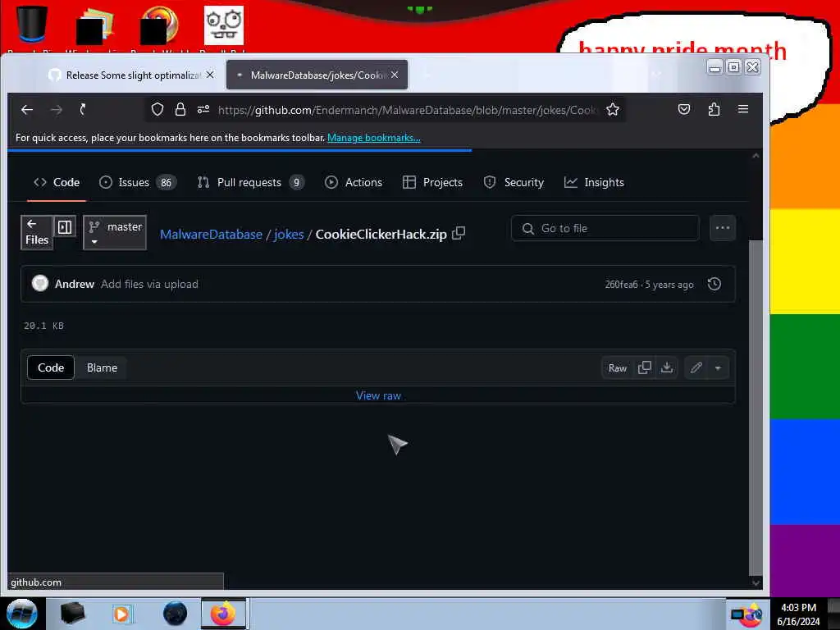This screenshot has height=630, width=840.
Task: Click scrollbar down arrow
Action: (x=756, y=583)
